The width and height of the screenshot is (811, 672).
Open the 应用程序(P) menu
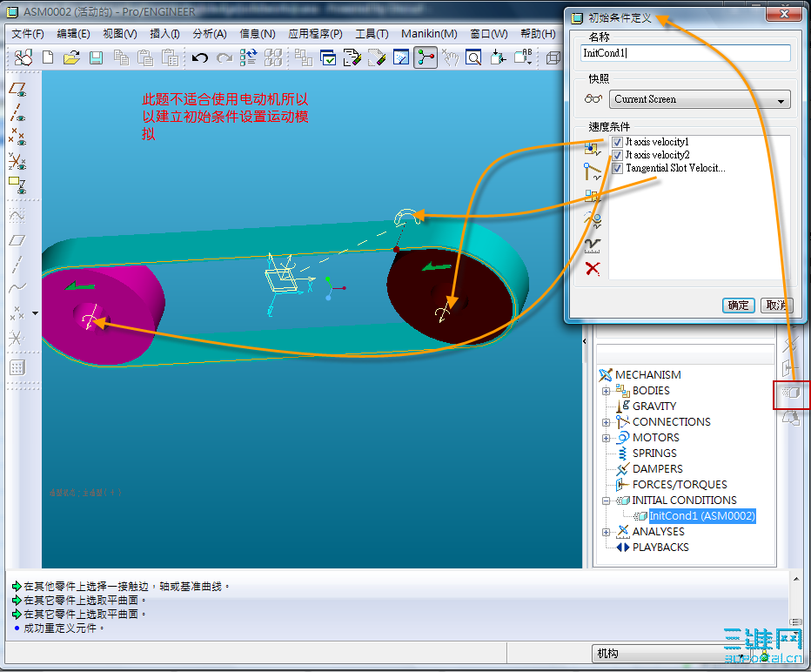tap(315, 34)
